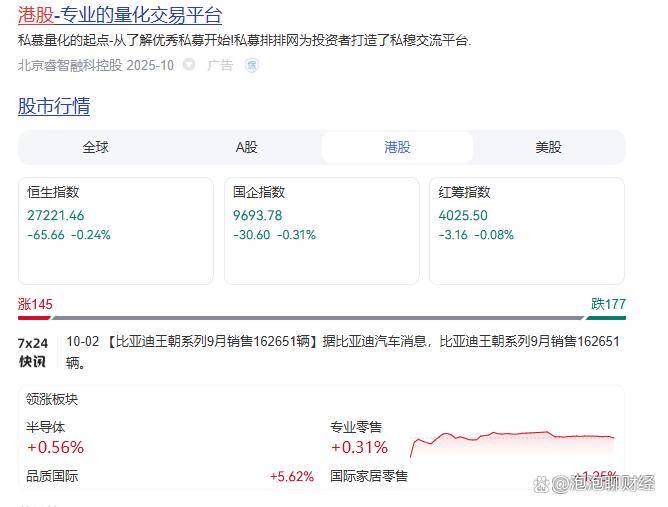Click the shield badge icon next to 广告

coord(252,65)
